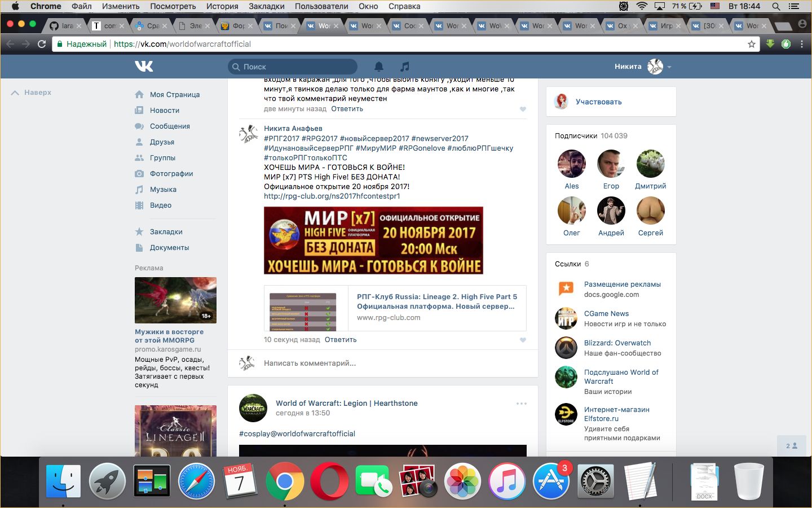This screenshot has width=812, height=508.
Task: Open the Trash in the Dock
Action: click(749, 481)
